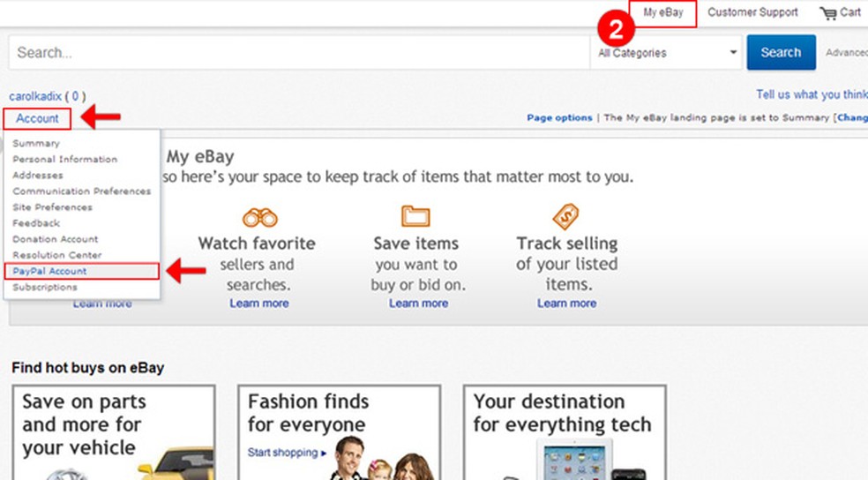
Task: Select PayPal Account from the menu
Action: pyautogui.click(x=50, y=271)
